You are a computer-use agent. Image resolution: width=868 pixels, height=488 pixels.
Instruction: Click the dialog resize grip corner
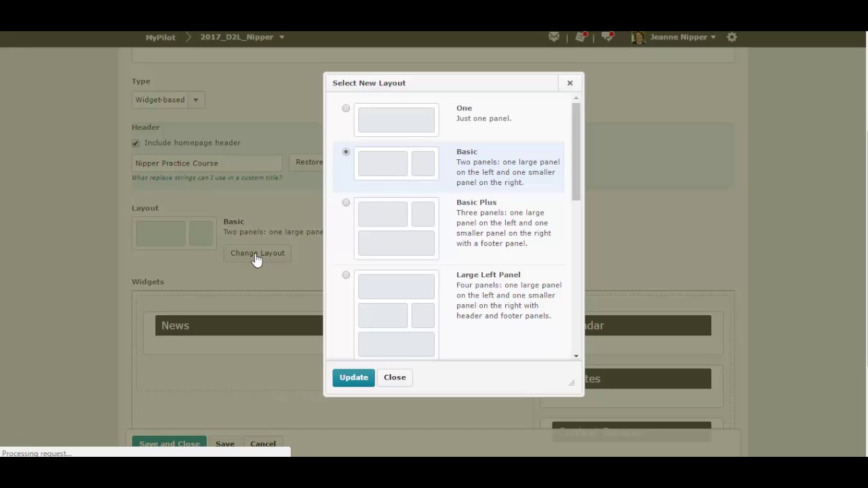(572, 384)
